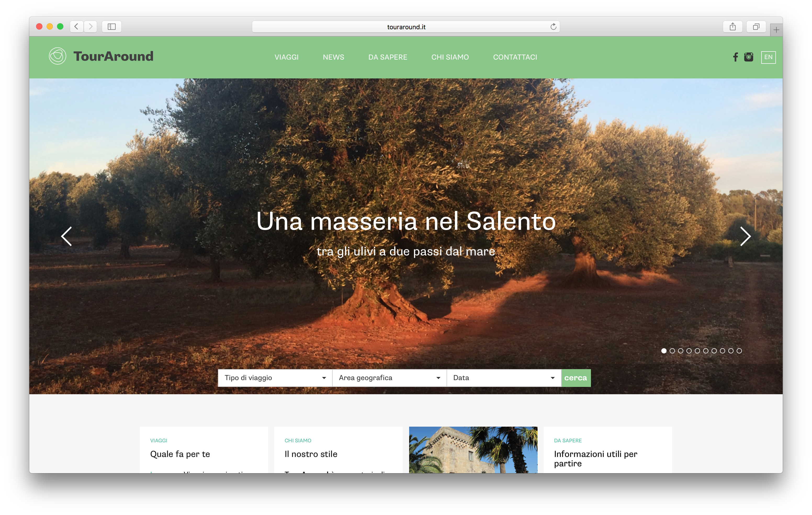Click the TourAround circular logo

click(x=57, y=56)
